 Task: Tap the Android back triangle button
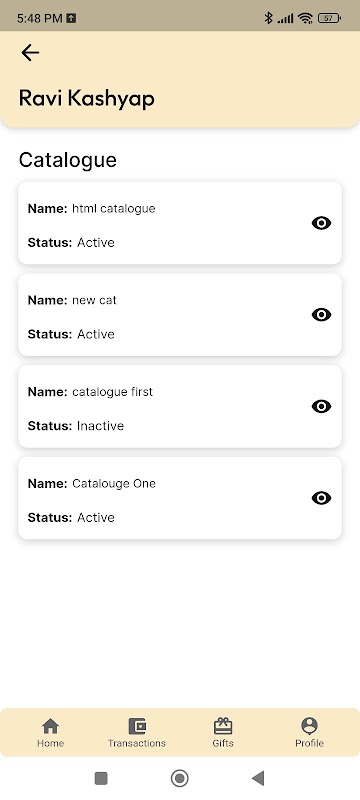[258, 778]
